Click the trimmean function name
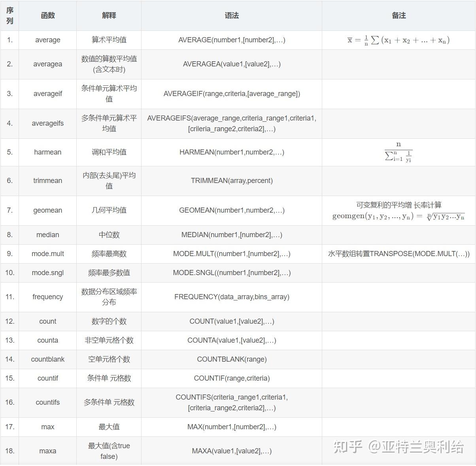Screen dimensions: 476x466 pyautogui.click(x=47, y=181)
